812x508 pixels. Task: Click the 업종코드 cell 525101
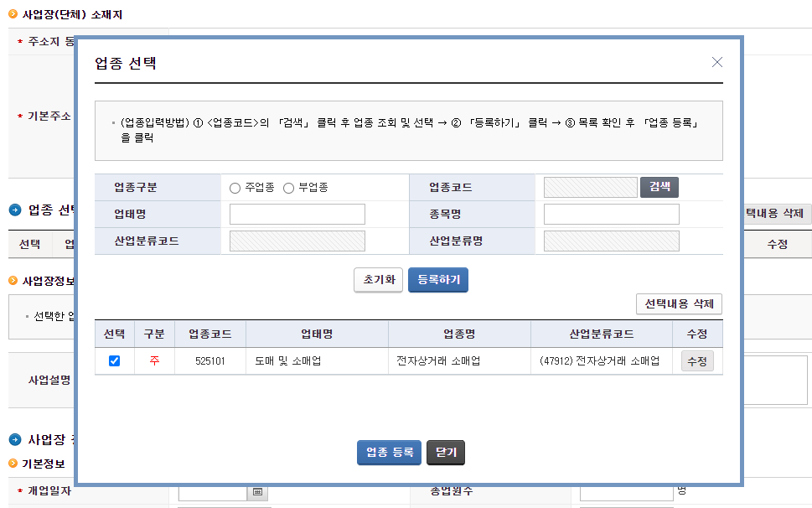click(210, 361)
